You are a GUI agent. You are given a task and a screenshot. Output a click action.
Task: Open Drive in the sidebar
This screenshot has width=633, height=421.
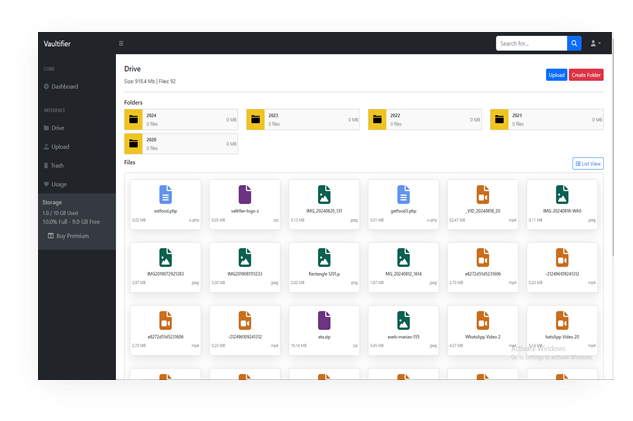tap(54, 128)
